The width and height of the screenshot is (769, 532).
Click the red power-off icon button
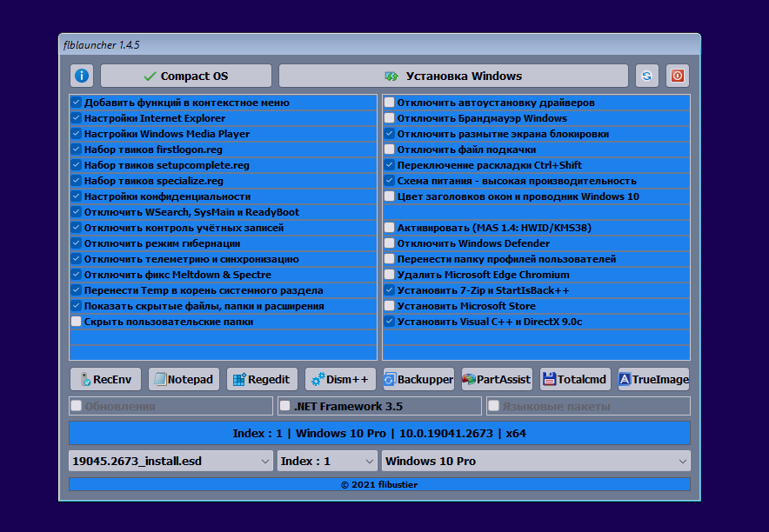pyautogui.click(x=678, y=76)
